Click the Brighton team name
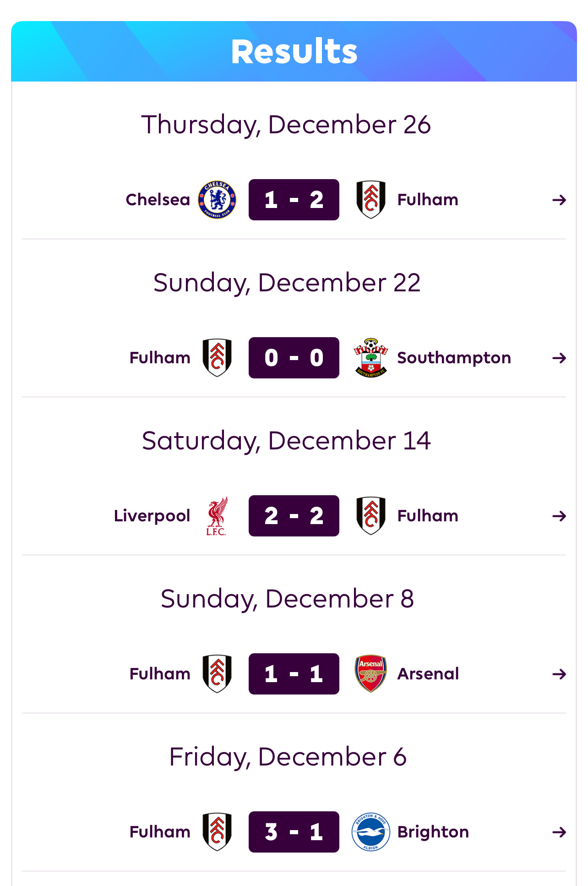The image size is (588, 886). point(433,832)
